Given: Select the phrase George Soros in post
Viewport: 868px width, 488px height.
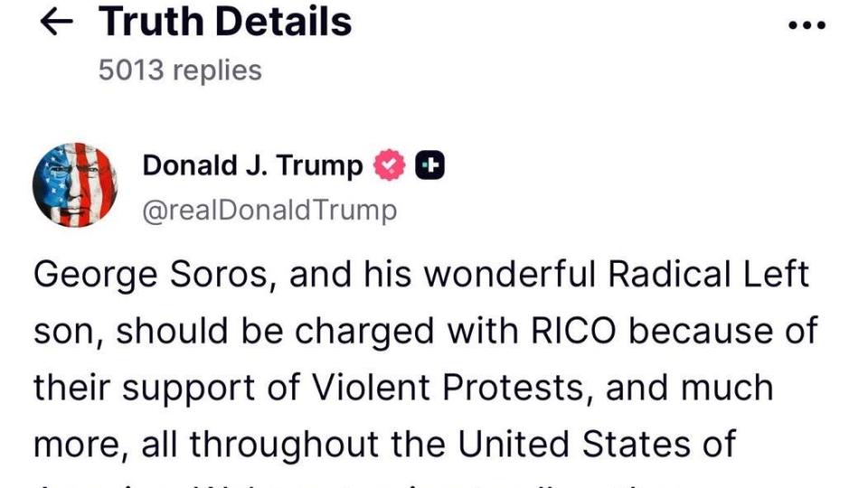Looking at the screenshot, I should pyautogui.click(x=151, y=275).
